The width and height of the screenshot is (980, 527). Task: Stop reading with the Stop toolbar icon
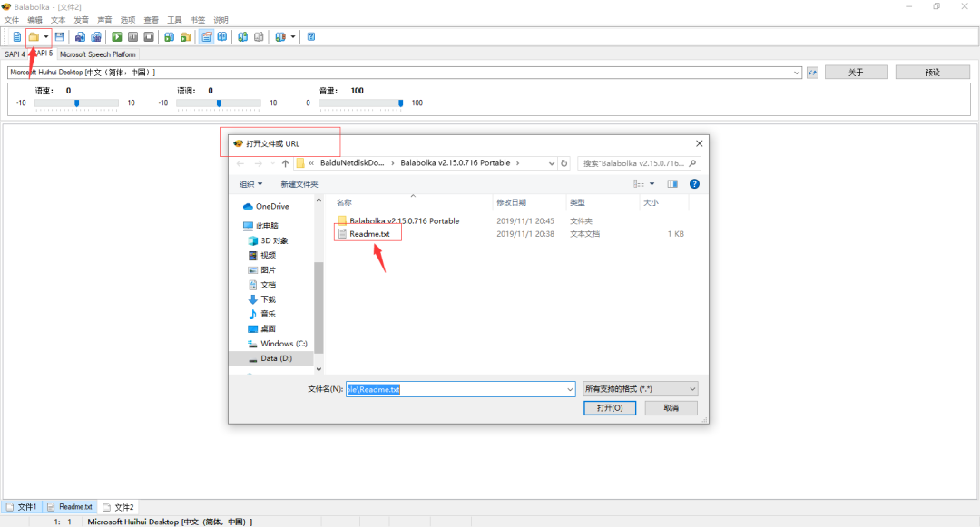click(149, 37)
